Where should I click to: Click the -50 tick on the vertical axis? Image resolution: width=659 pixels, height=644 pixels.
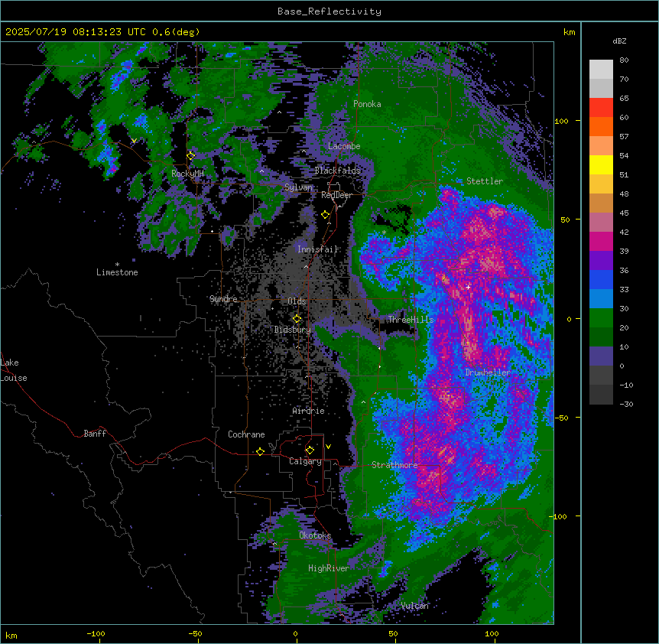click(561, 418)
